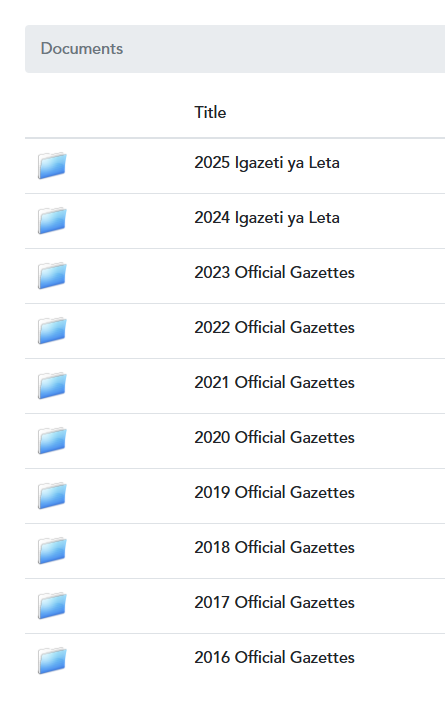This screenshot has width=445, height=705.
Task: Browse the 2021 Official Gazettes folder title
Action: coord(274,383)
